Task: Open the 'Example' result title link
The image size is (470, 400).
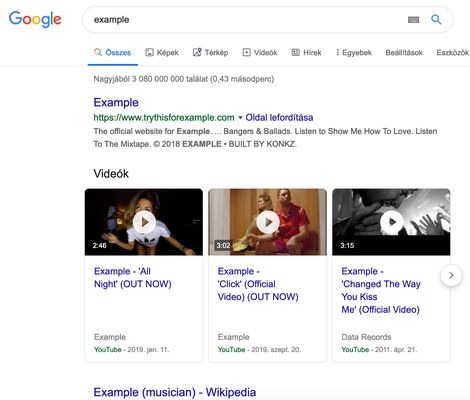Action: 116,102
